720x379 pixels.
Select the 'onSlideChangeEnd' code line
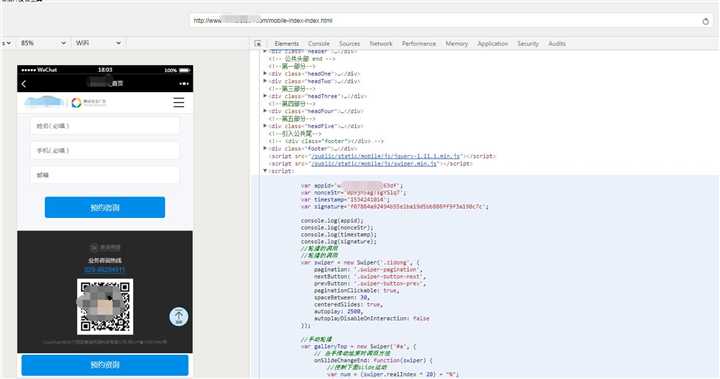[373, 361]
